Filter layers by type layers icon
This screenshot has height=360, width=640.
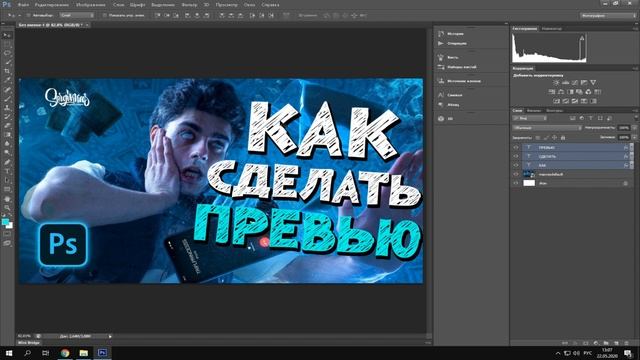(x=591, y=118)
